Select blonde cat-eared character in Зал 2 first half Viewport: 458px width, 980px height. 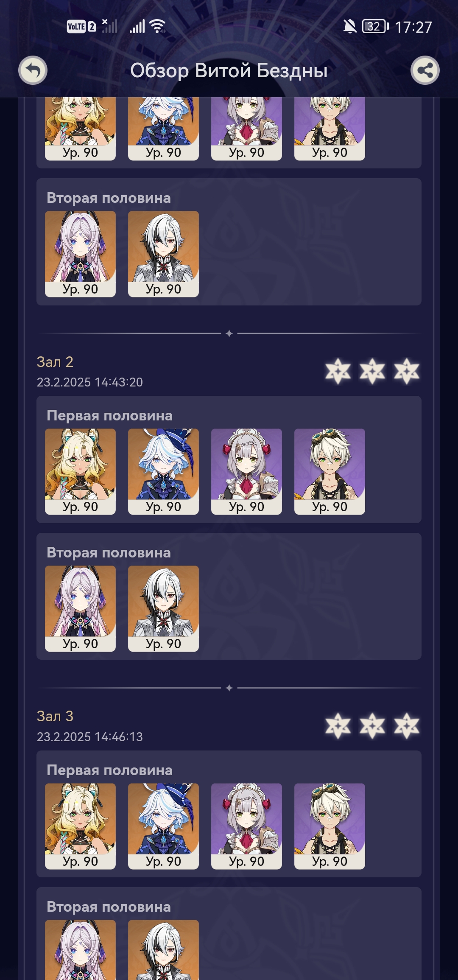coord(80,471)
